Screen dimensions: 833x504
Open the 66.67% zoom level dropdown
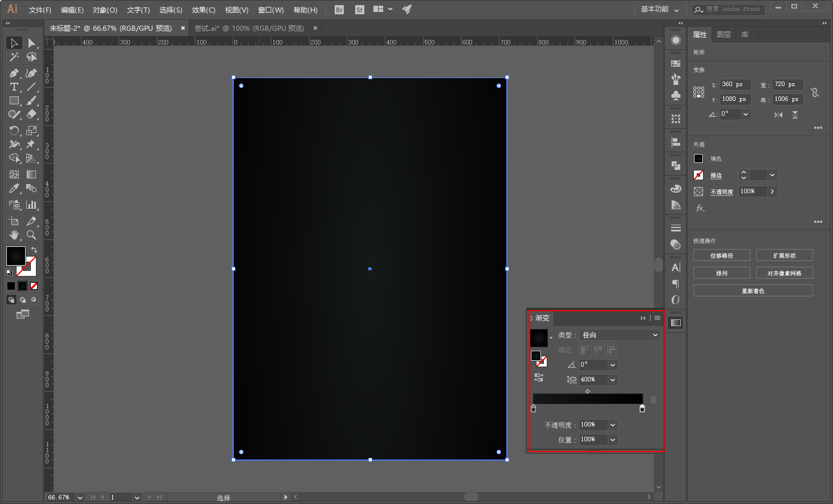80,497
